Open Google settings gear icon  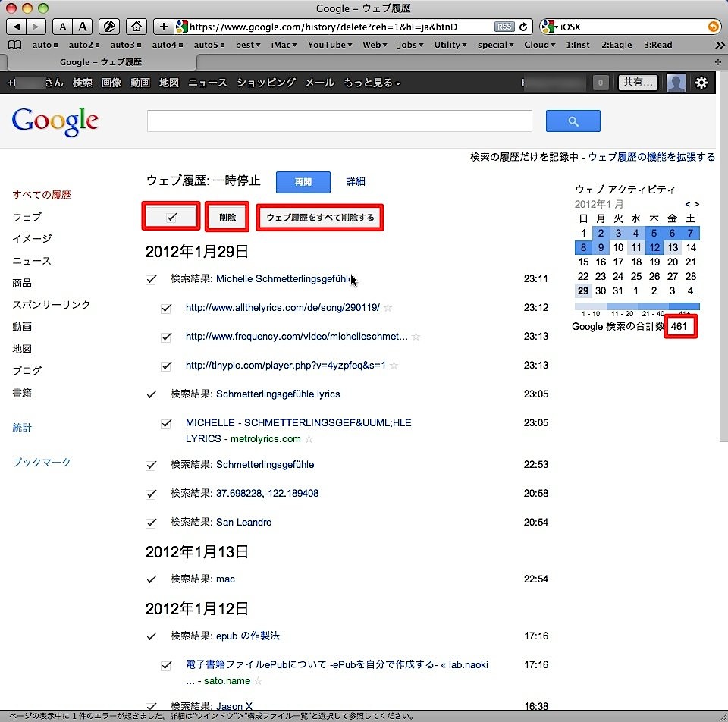point(701,83)
